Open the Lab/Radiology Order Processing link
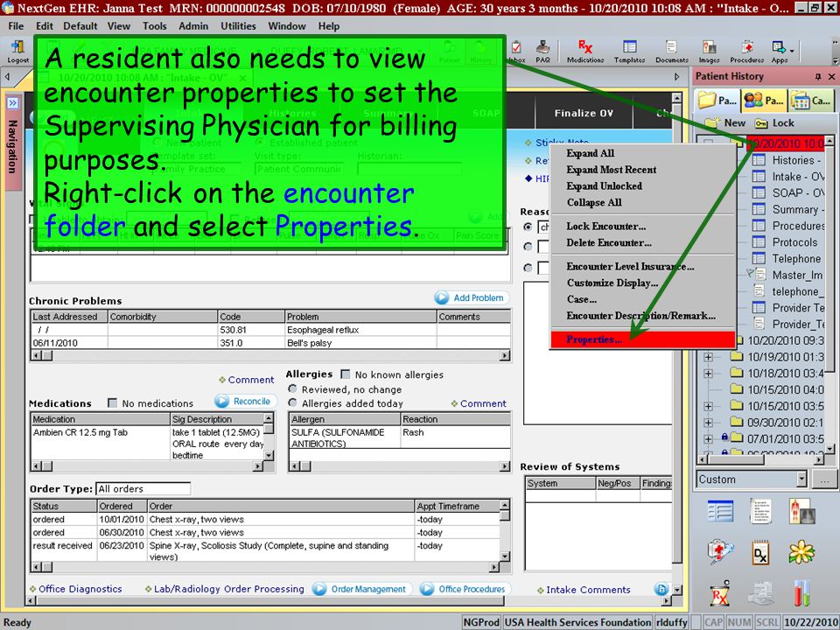 (x=228, y=589)
